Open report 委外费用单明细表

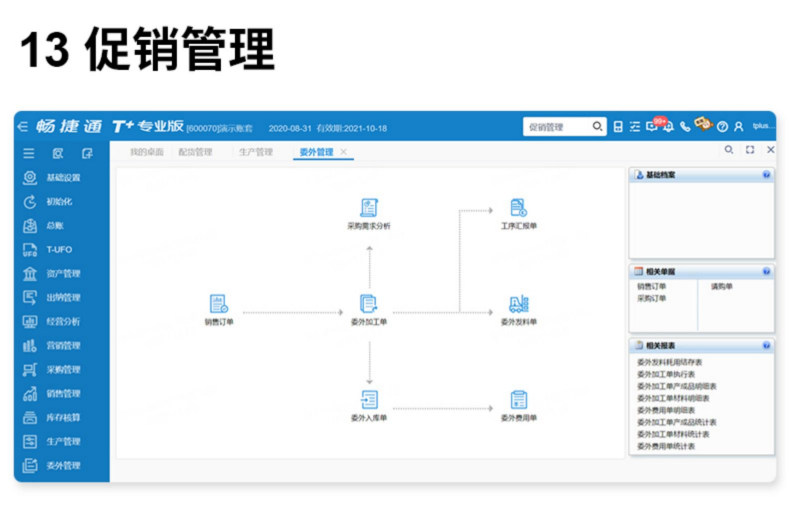[666, 410]
